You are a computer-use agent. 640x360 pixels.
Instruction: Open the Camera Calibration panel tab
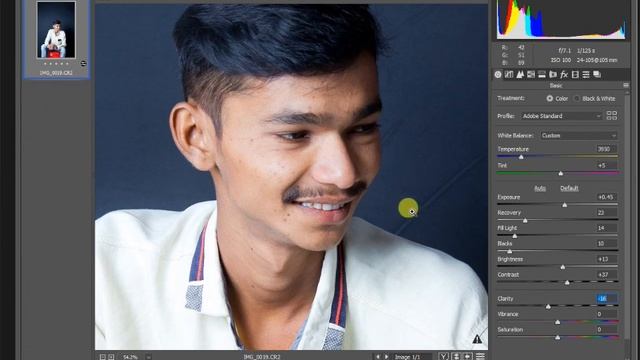[575, 74]
